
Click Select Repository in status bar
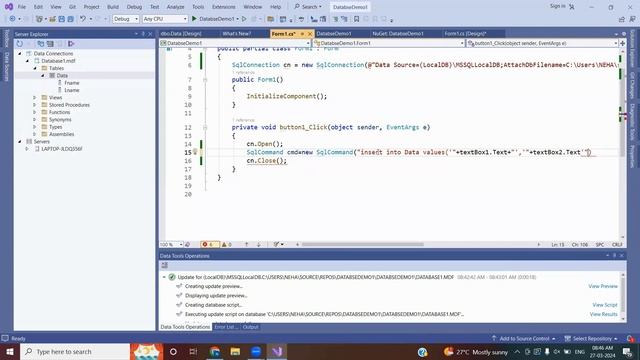tap(591, 339)
